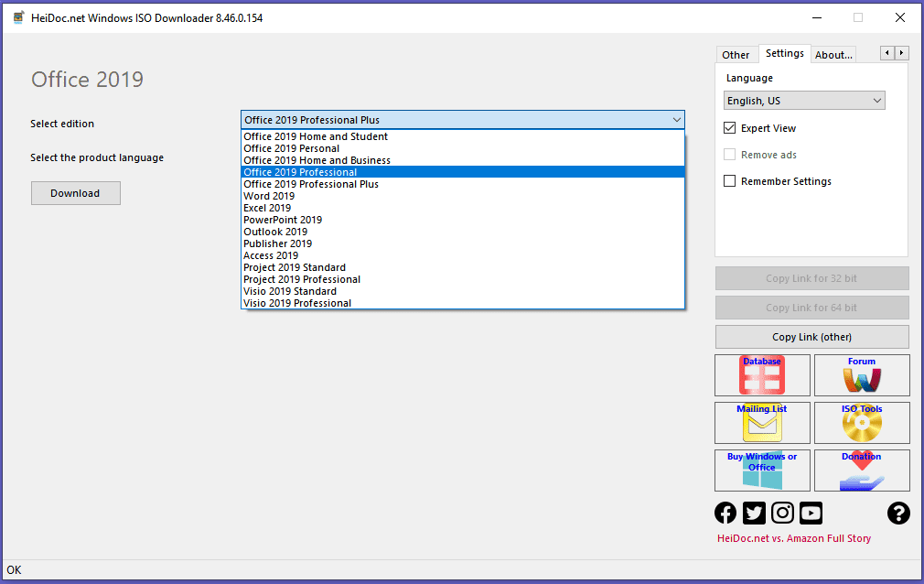Open the Mailing List envelope icon
The width and height of the screenshot is (924, 584).
pos(762,423)
